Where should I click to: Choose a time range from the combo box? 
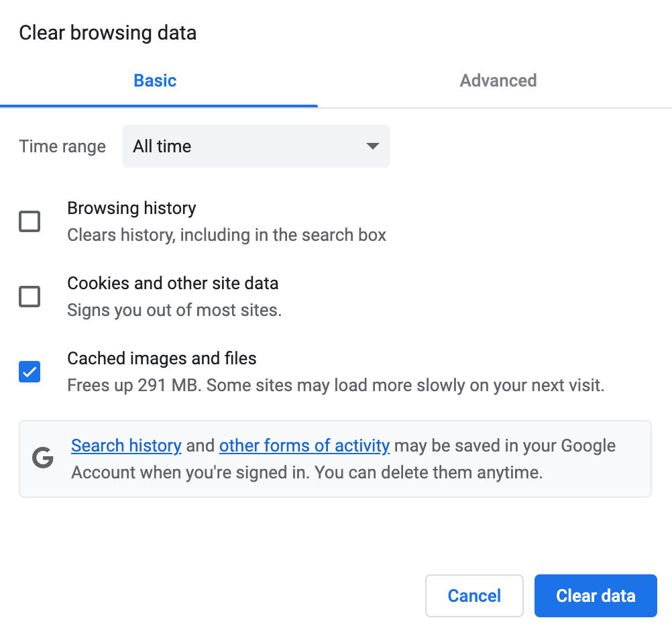(x=256, y=146)
